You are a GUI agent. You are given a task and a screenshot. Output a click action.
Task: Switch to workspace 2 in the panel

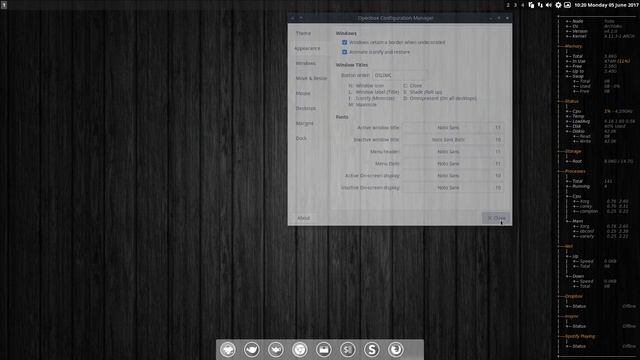[x=508, y=5]
